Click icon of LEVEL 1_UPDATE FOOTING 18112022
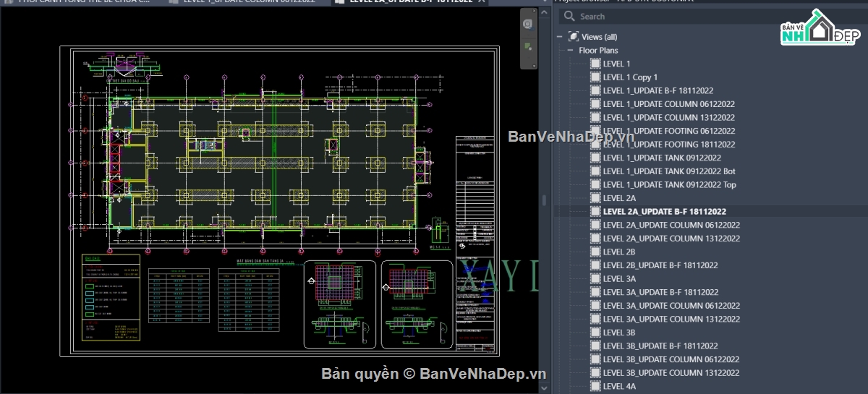Screen dimensions: 868x394 click(595, 145)
